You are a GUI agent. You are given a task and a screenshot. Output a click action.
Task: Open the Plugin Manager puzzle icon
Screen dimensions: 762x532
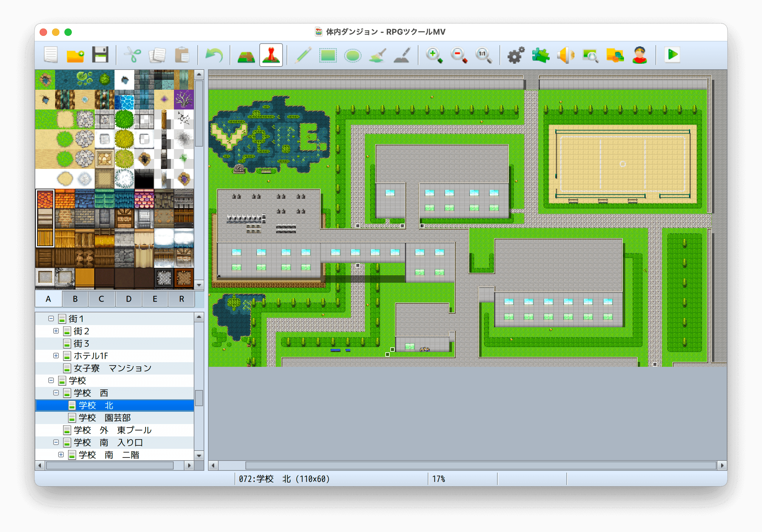click(541, 55)
